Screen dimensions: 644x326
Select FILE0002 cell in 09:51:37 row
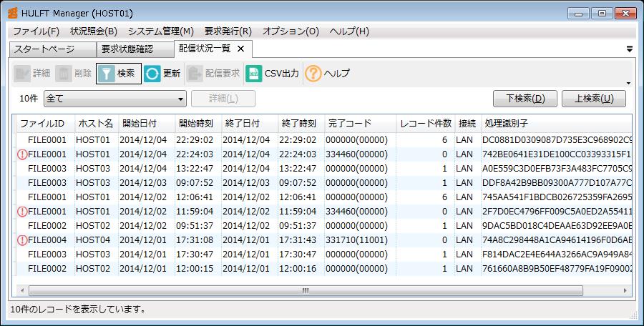pyautogui.click(x=47, y=225)
